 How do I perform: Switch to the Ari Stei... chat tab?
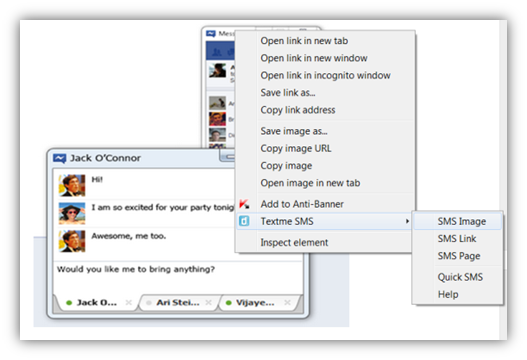pyautogui.click(x=178, y=303)
